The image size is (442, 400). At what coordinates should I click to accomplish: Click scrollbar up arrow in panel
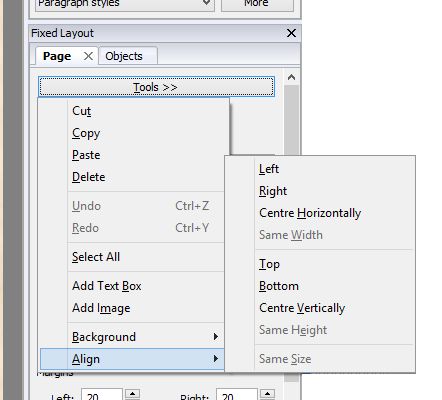(291, 77)
